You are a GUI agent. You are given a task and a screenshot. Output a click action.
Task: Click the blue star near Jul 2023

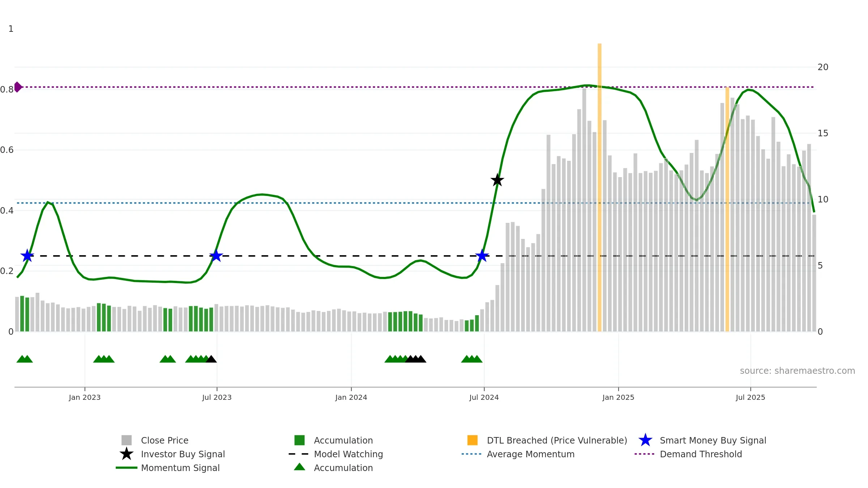(x=216, y=256)
